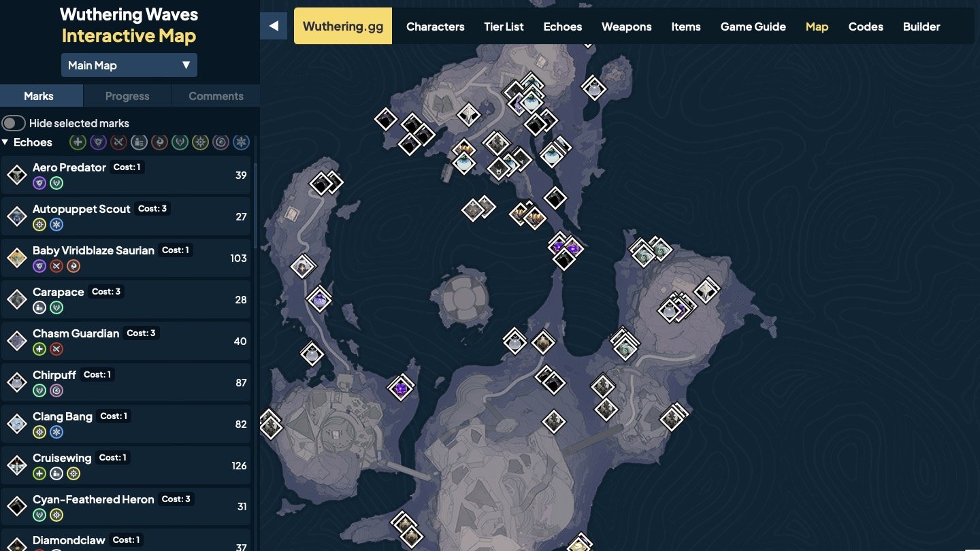Click snowflake set icon under Clang Bang

click(x=56, y=432)
